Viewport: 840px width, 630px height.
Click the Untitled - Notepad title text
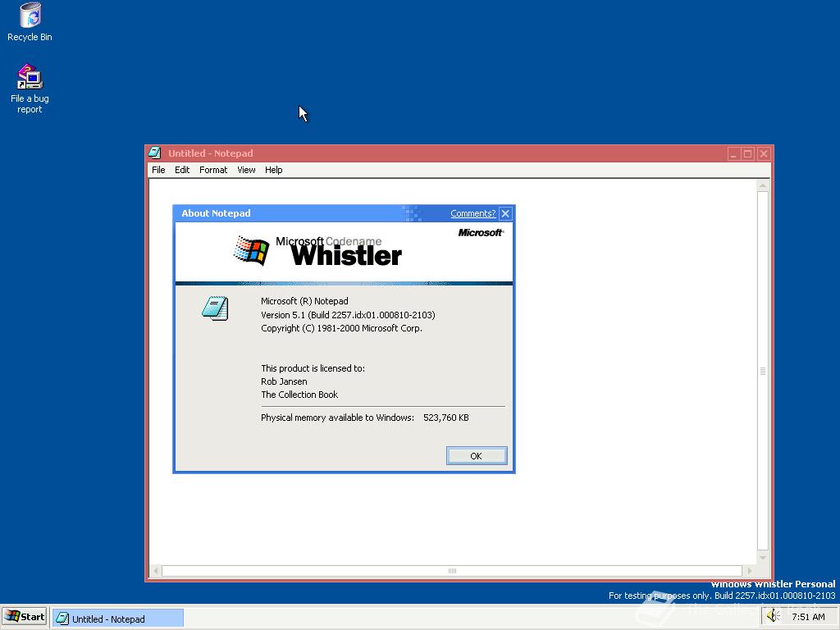coord(211,153)
